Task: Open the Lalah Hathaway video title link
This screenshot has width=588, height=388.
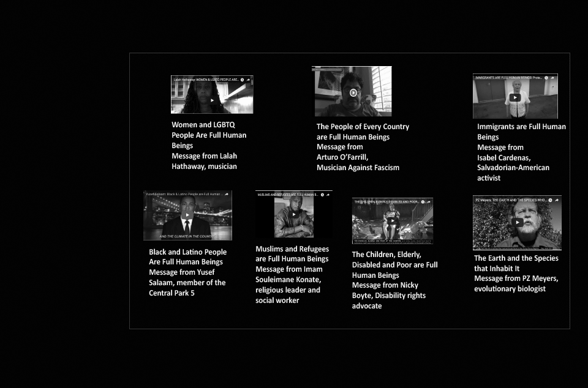Action: click(205, 80)
